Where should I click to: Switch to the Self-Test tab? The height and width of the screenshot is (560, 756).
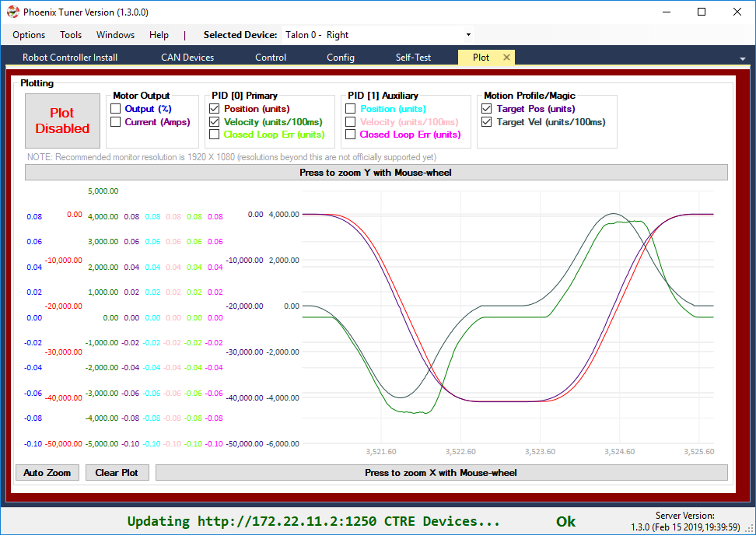coord(413,58)
